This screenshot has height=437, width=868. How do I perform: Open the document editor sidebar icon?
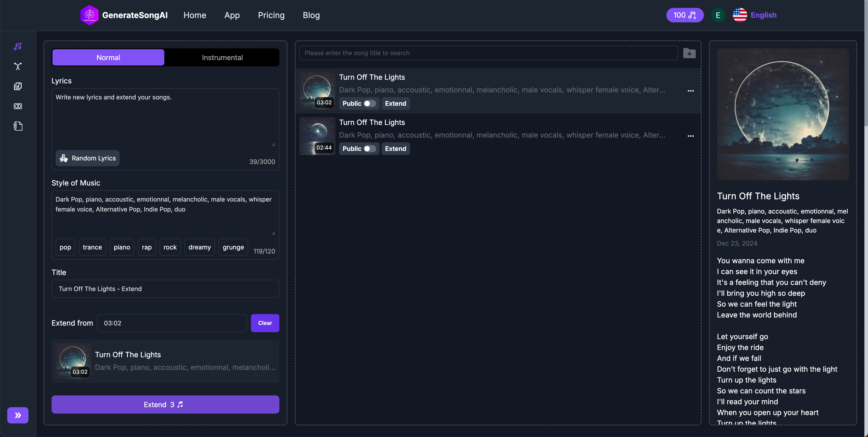(x=18, y=126)
